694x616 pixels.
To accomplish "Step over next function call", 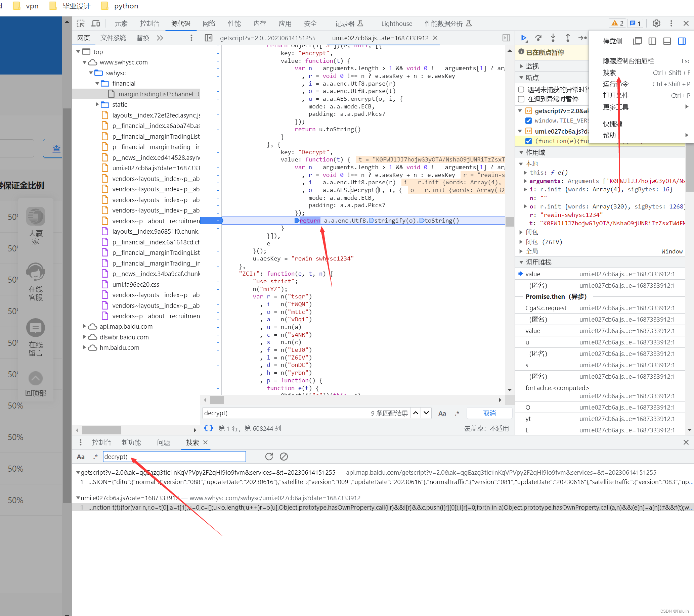I will tap(538, 38).
